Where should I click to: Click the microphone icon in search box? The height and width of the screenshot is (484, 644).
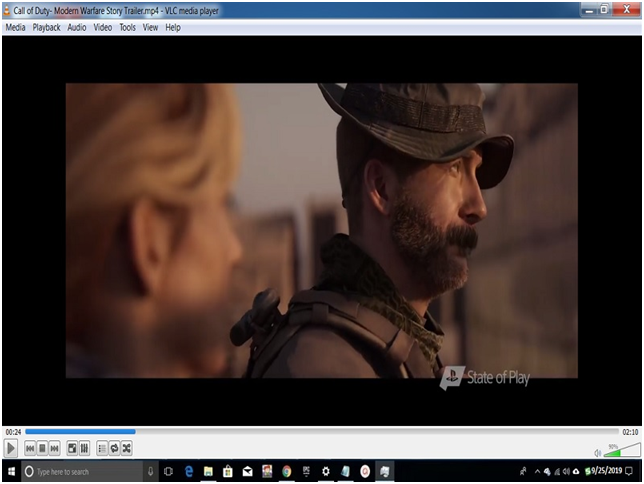coord(151,472)
